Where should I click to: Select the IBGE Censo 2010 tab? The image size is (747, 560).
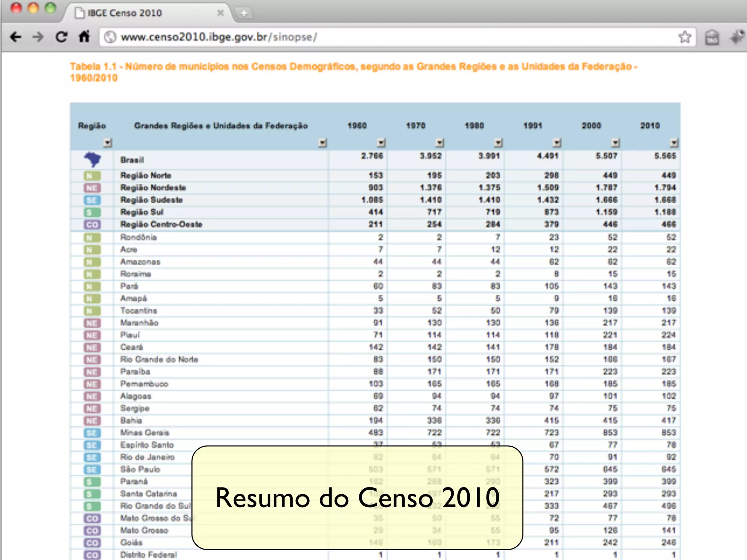click(146, 13)
